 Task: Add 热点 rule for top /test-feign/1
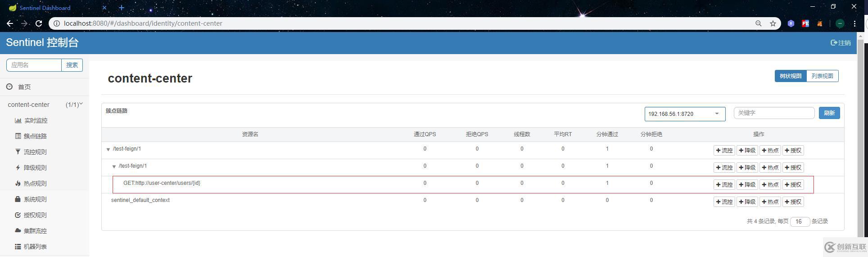tap(770, 151)
